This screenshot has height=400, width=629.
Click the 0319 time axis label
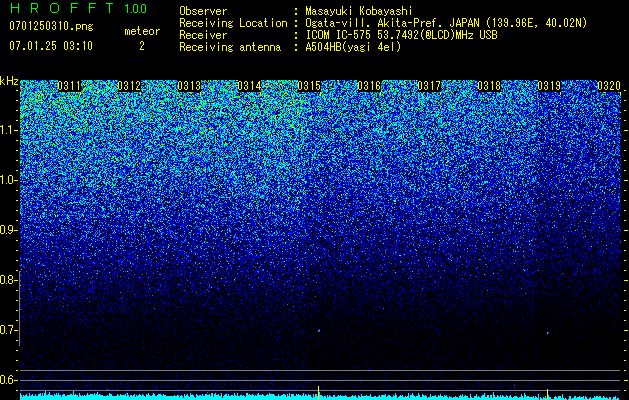pos(549,86)
